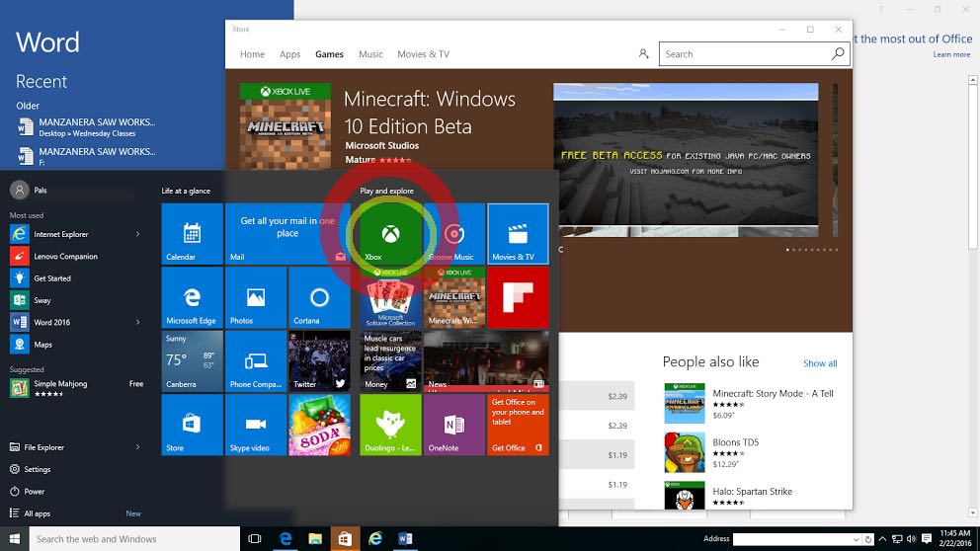The width and height of the screenshot is (980, 551).
Task: Open Phone Companion tile
Action: (256, 361)
